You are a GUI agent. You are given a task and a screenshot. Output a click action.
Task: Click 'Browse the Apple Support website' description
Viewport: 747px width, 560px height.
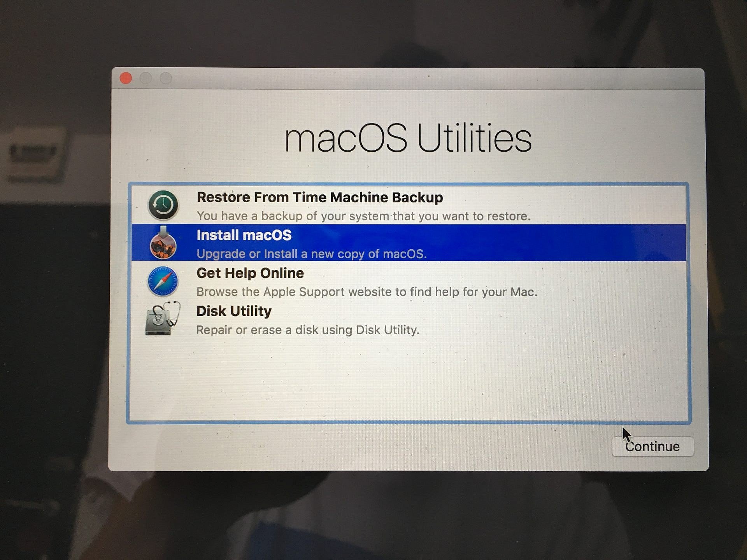(x=367, y=292)
